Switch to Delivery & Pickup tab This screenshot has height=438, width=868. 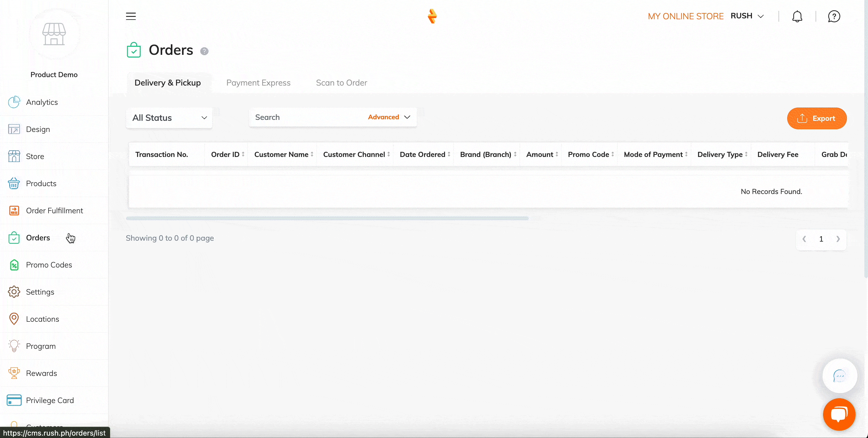click(x=168, y=83)
